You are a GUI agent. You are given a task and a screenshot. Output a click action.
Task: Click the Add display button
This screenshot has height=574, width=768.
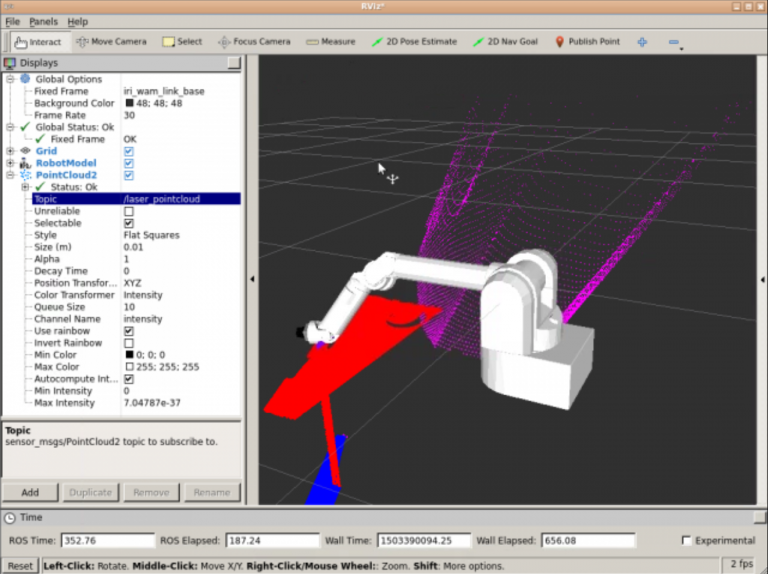(30, 492)
